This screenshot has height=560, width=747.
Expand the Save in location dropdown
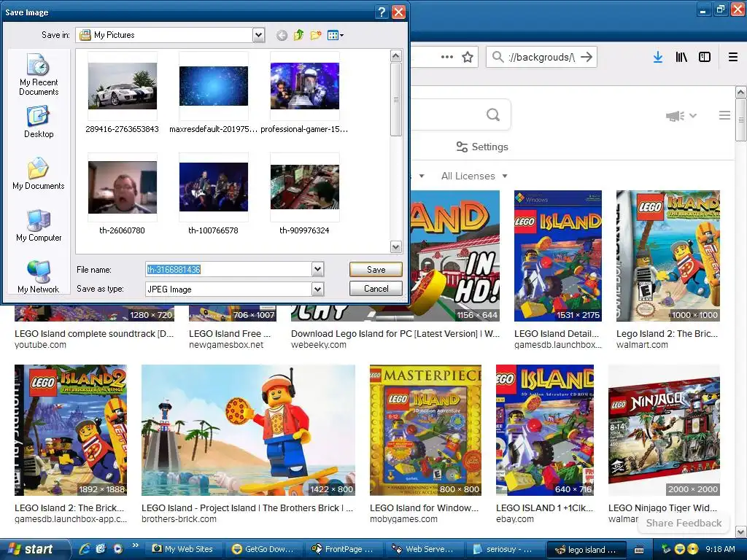click(258, 35)
